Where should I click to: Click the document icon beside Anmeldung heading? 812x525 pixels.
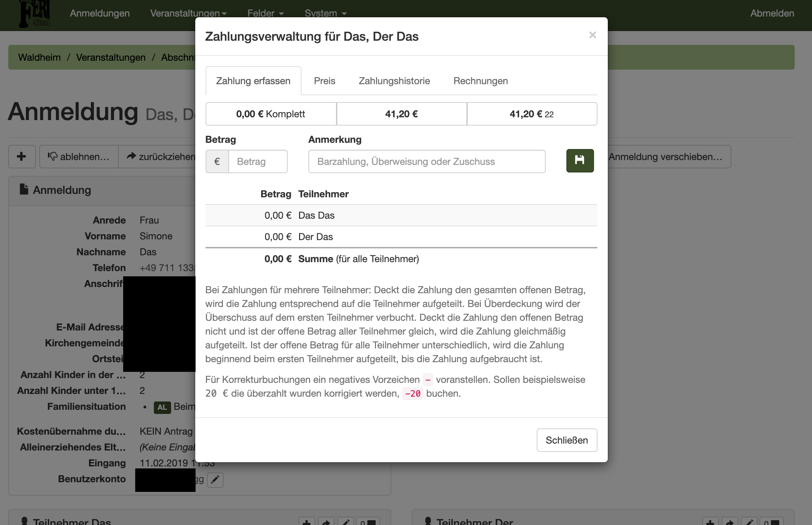coord(24,189)
